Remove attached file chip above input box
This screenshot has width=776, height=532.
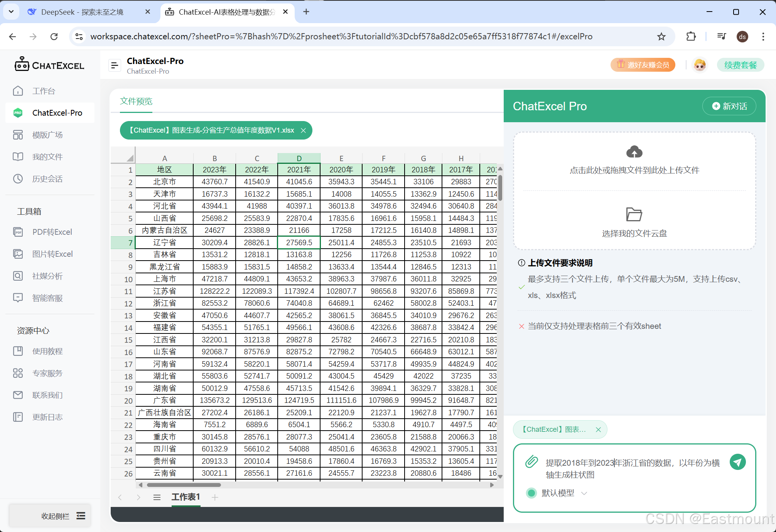click(x=598, y=429)
